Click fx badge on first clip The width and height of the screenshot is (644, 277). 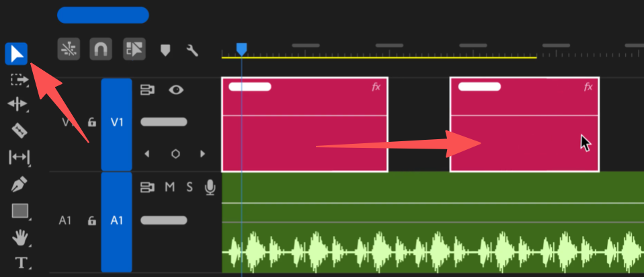(376, 87)
